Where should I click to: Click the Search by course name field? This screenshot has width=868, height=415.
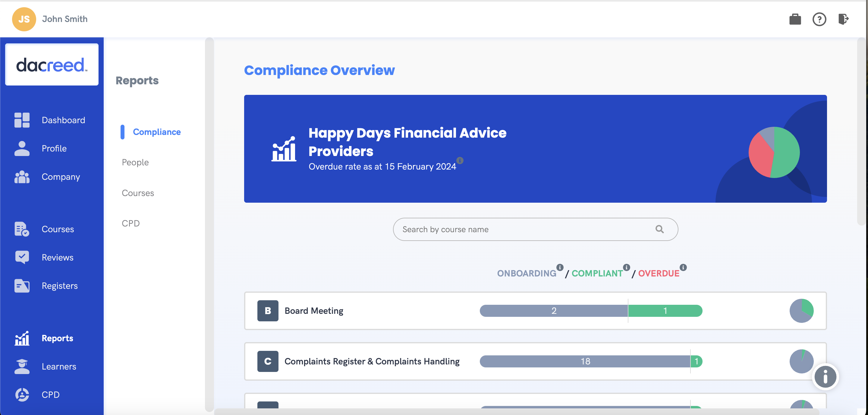click(x=536, y=229)
